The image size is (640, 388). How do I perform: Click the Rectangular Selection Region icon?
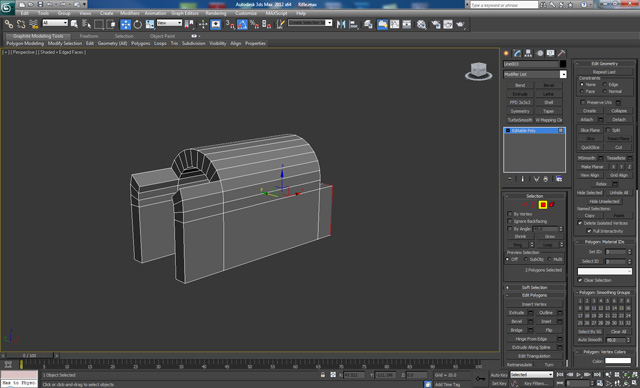point(99,24)
